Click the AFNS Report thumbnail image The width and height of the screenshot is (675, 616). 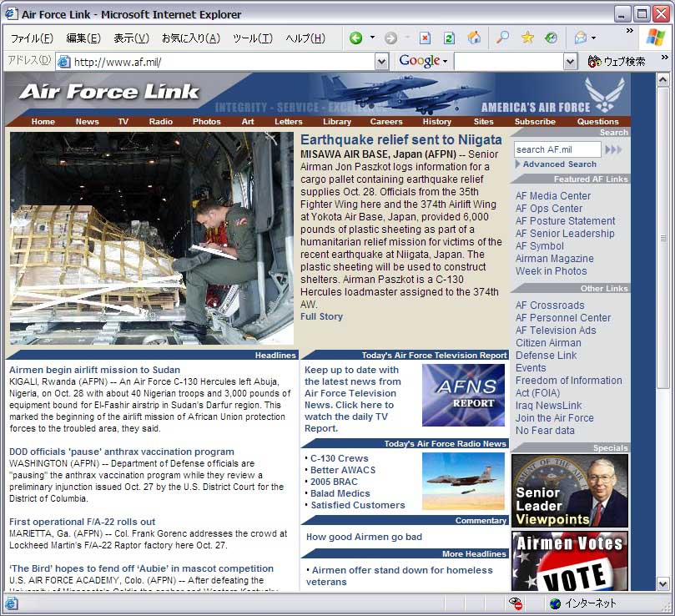tap(463, 395)
